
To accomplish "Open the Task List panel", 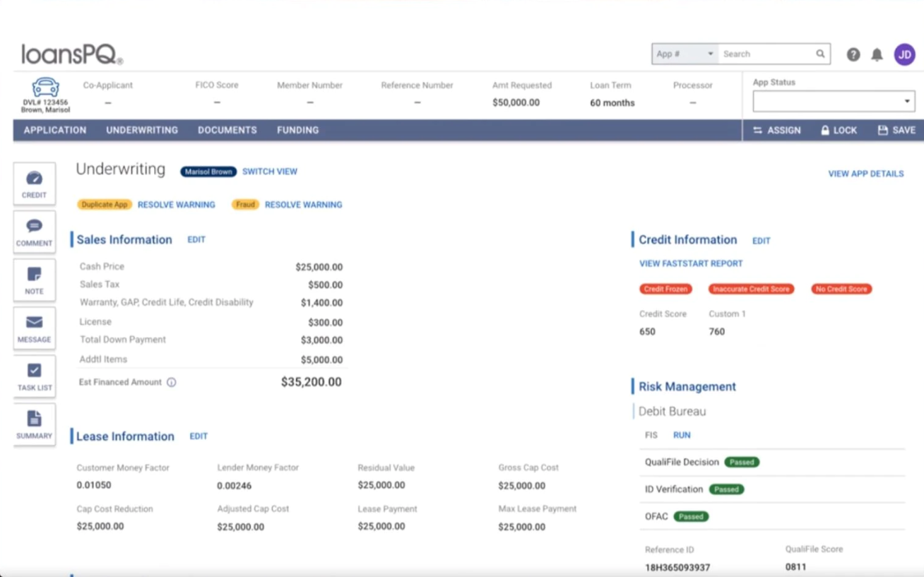I will click(34, 376).
